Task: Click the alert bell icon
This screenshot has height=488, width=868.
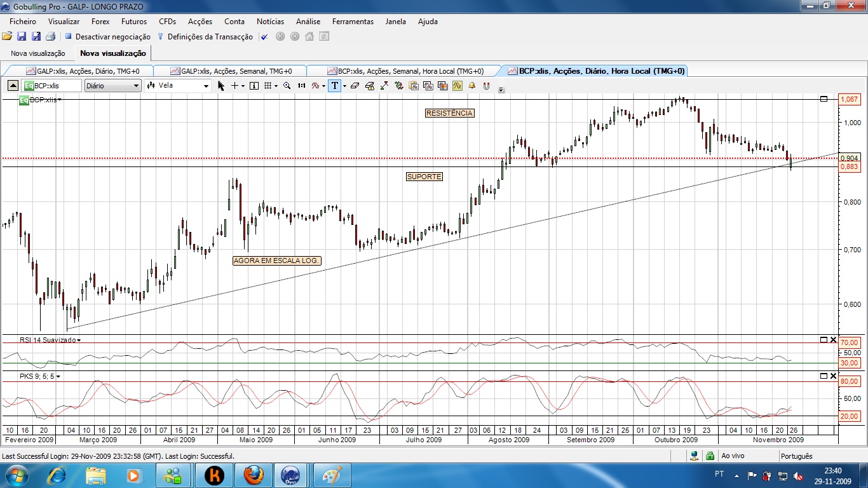Action: click(x=472, y=86)
